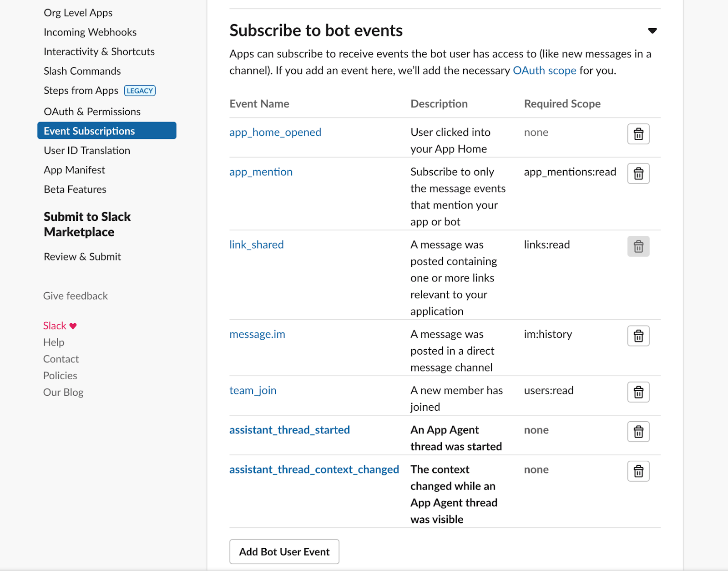Click the Add Bot User Event button

click(x=284, y=551)
